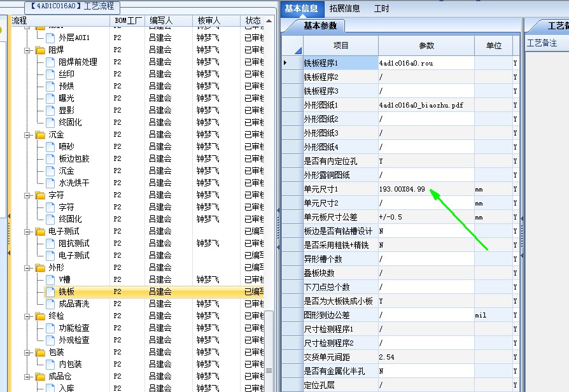Click the 成品仓 folder icon
The width and height of the screenshot is (569, 392).
(40, 376)
